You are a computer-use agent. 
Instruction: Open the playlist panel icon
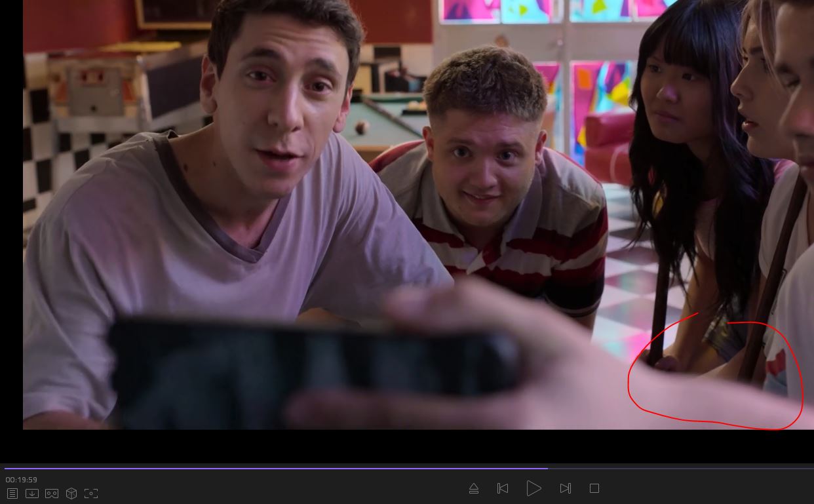pos(12,494)
